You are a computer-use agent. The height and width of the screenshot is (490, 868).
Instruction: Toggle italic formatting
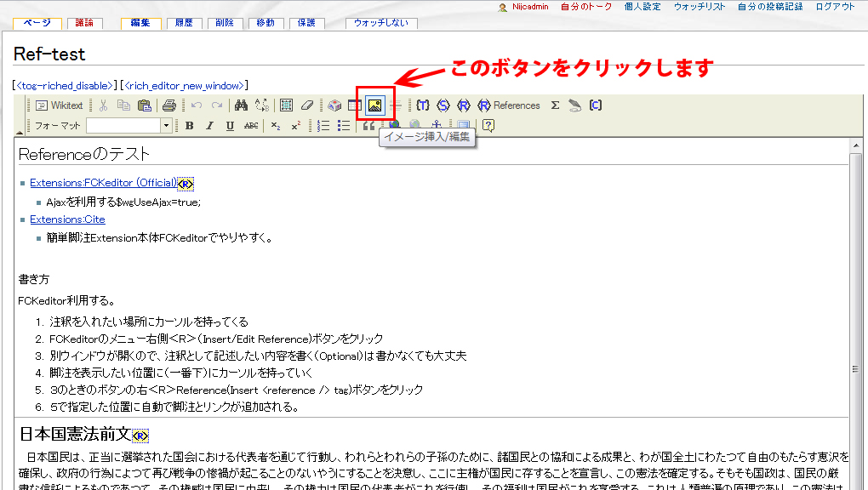pyautogui.click(x=209, y=126)
